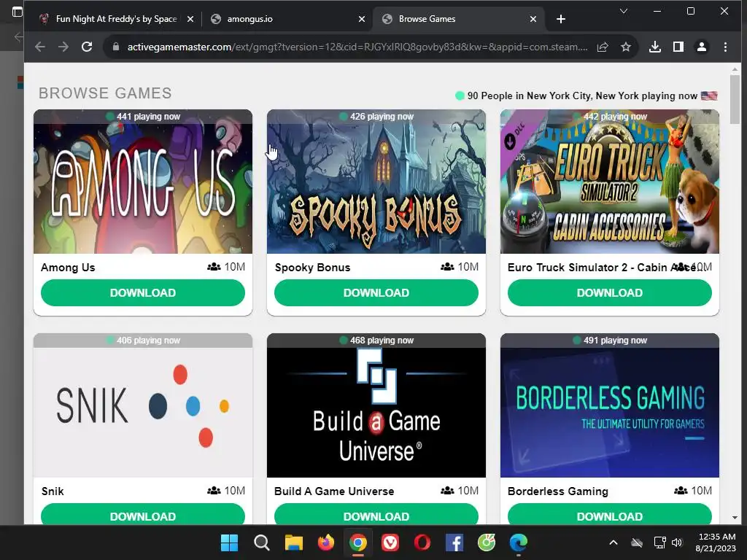Click the address bar URL

[x=357, y=47]
